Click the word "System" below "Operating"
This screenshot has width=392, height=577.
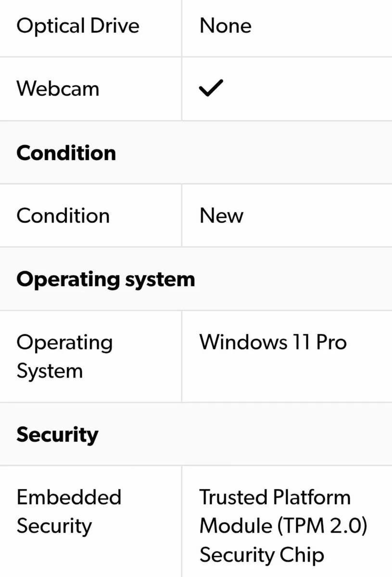50,371
